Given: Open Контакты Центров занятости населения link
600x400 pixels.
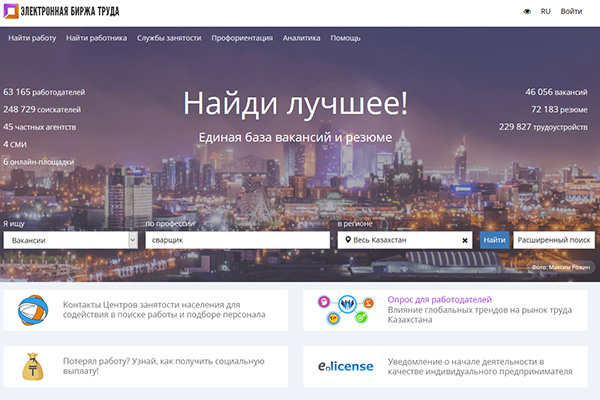Looking at the screenshot, I should [164, 310].
